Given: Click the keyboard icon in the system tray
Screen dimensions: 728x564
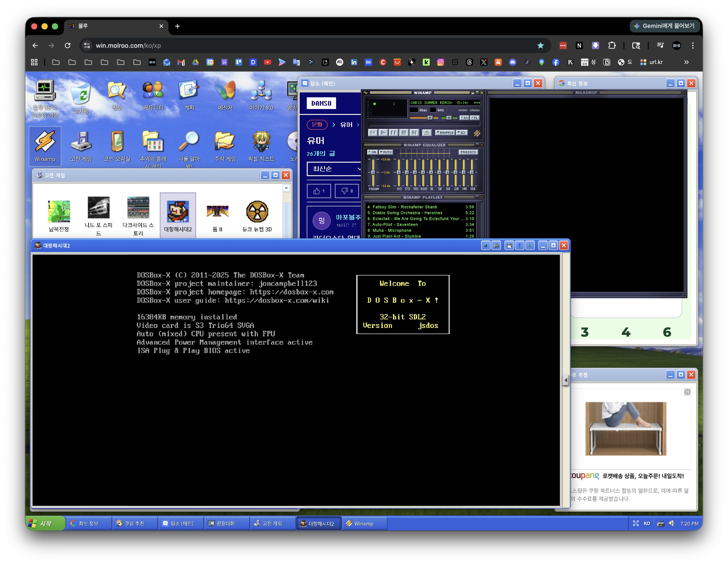Looking at the screenshot, I should pos(660,523).
